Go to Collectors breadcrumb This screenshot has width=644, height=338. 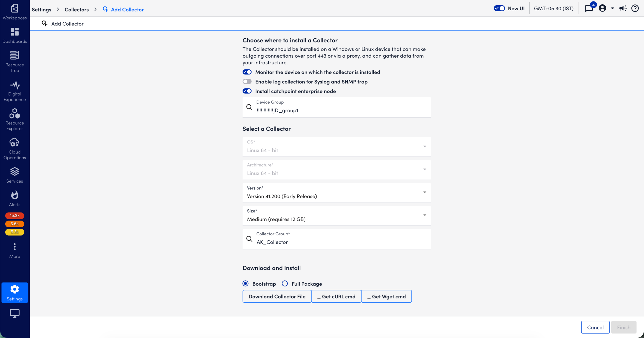[77, 10]
